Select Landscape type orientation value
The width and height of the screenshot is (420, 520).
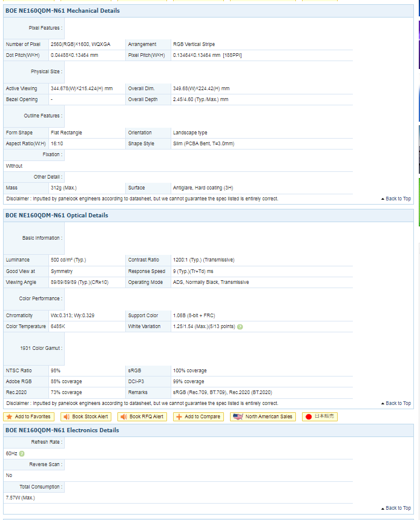pyautogui.click(x=190, y=133)
